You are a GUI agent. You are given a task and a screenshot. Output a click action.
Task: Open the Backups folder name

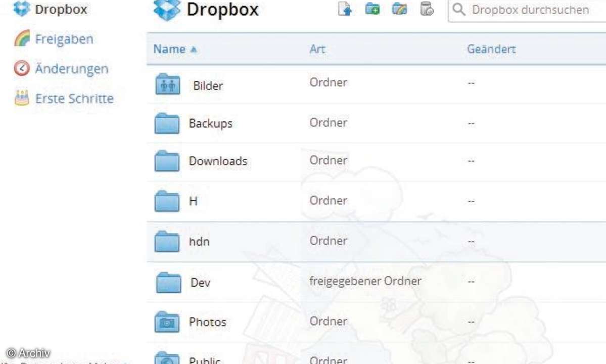(x=211, y=123)
